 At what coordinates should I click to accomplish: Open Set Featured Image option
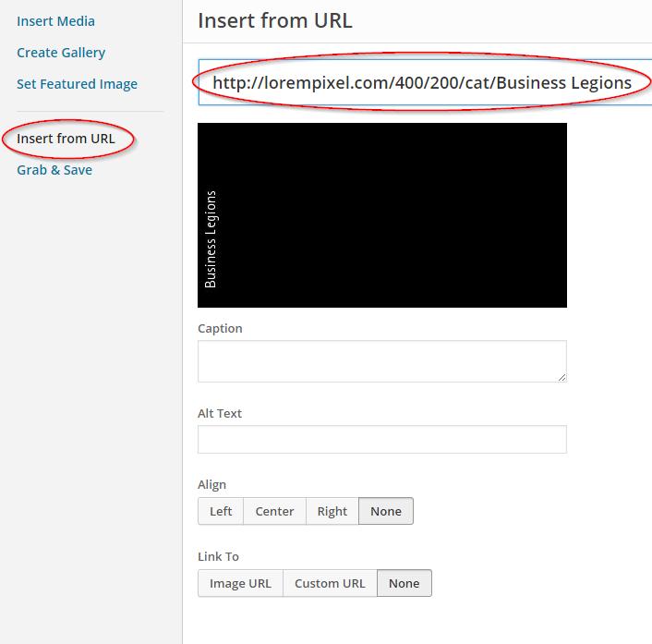click(x=77, y=84)
